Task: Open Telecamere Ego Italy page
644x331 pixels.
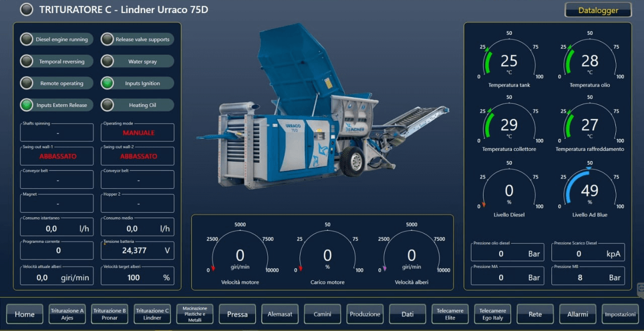Action: tap(493, 314)
